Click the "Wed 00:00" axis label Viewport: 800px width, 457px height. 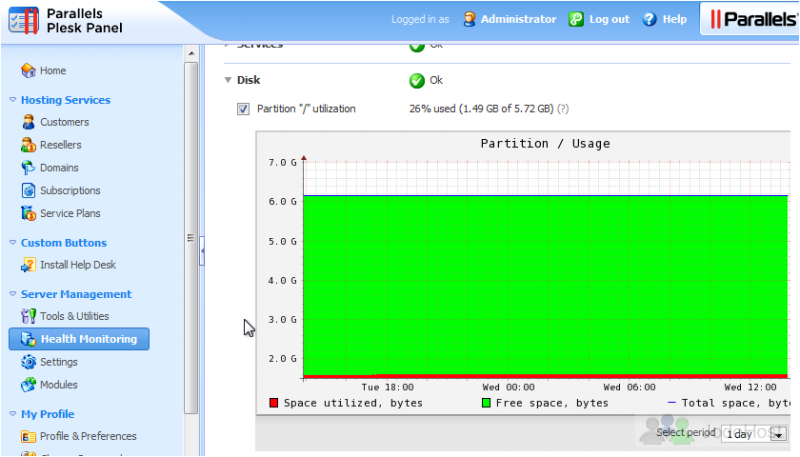pyautogui.click(x=509, y=387)
